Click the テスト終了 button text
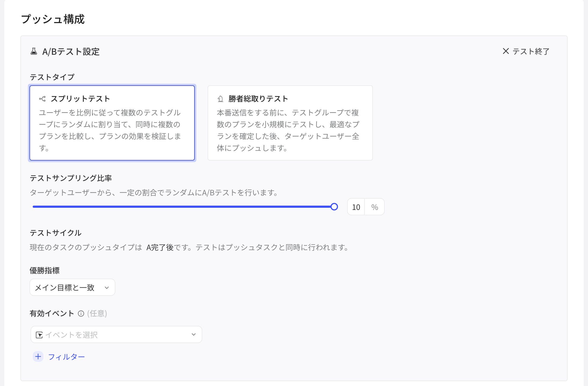Image resolution: width=588 pixels, height=386 pixels. [531, 51]
